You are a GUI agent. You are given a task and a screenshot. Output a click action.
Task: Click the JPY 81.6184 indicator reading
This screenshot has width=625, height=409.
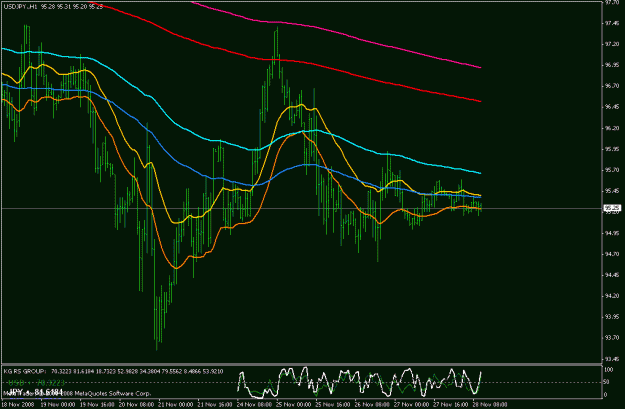point(36,392)
